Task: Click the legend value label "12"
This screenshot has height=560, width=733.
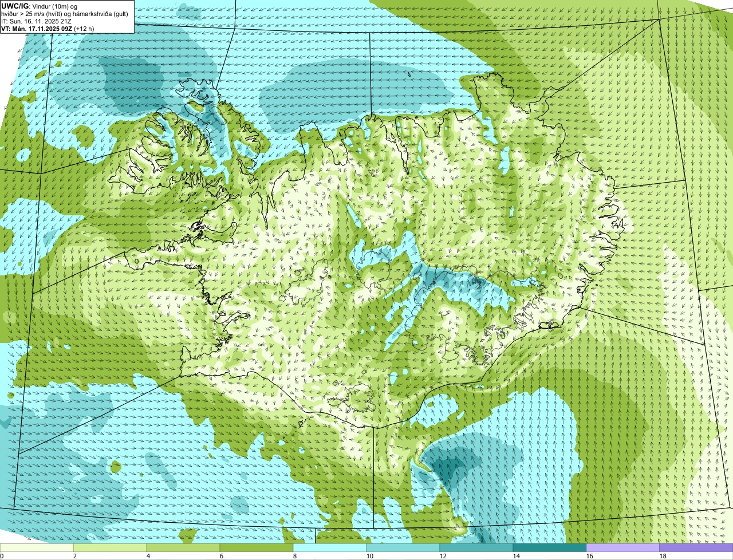Action: coord(443,556)
